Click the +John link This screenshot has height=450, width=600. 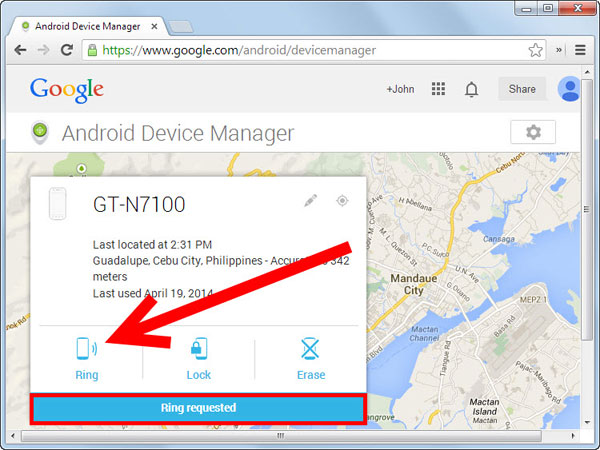tap(400, 89)
